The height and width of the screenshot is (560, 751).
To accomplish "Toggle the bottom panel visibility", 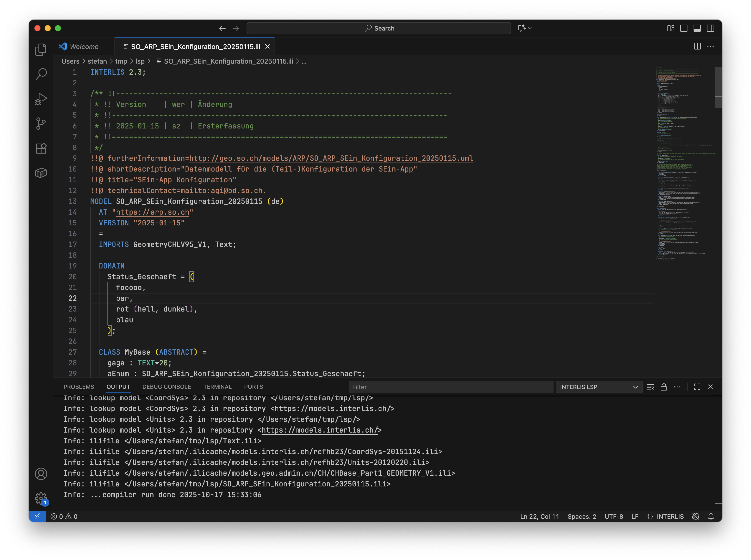I will [697, 28].
